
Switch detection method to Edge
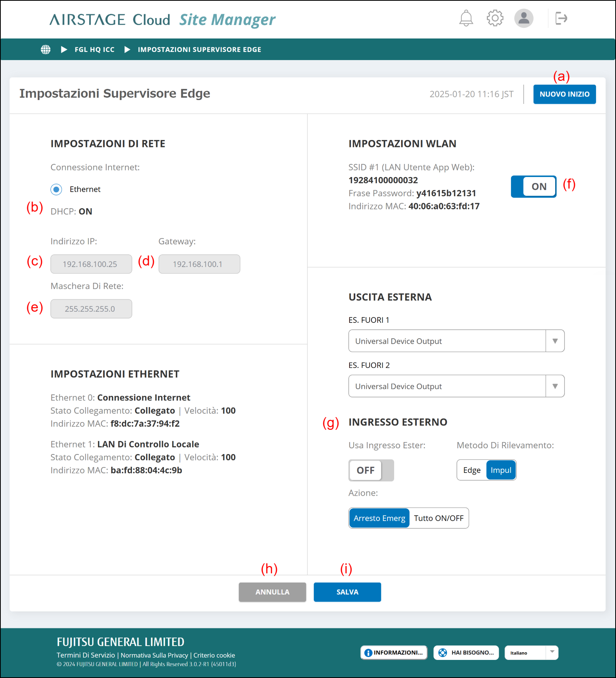click(471, 470)
